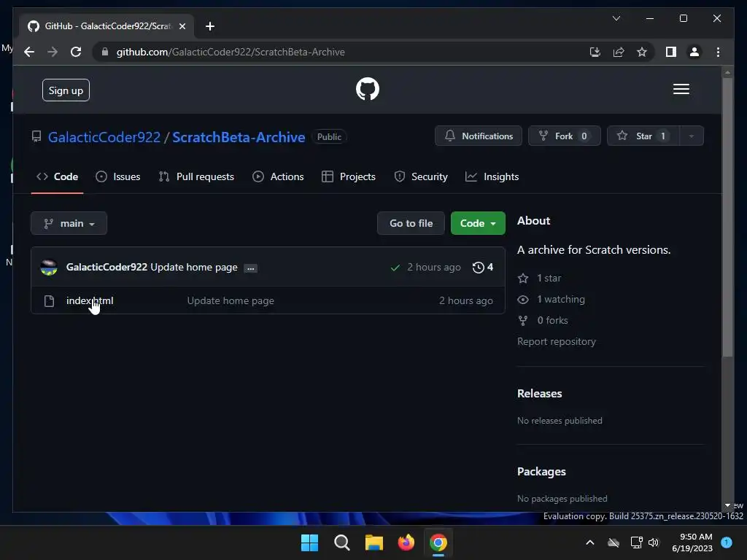
Task: Click the Go to file button
Action: (411, 223)
